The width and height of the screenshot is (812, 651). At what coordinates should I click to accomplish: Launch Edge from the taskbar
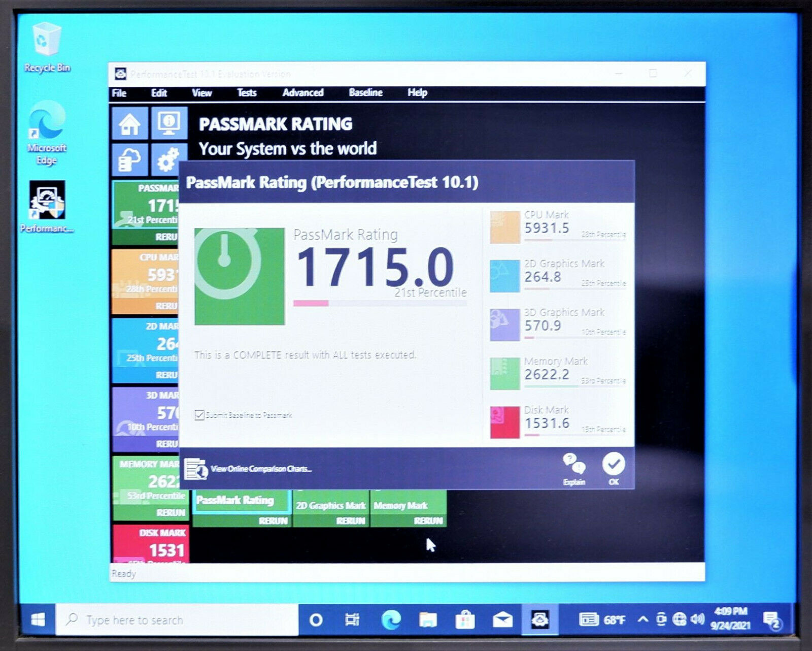tap(391, 620)
